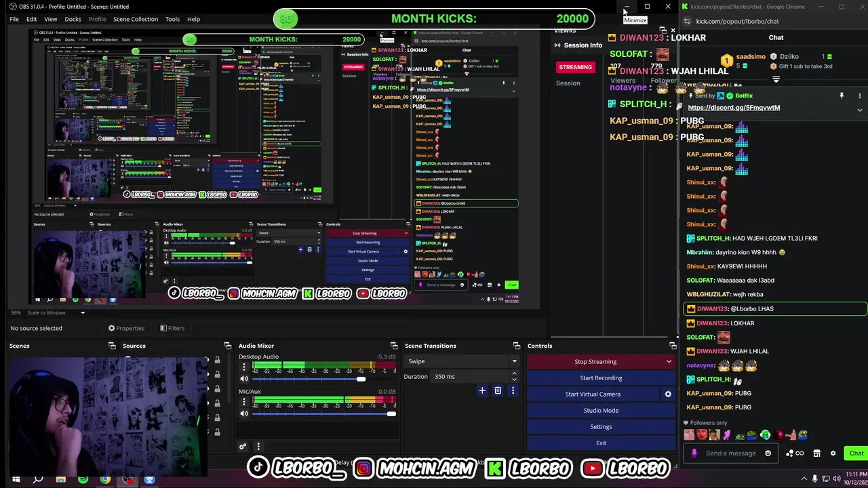Image resolution: width=868 pixels, height=488 pixels.
Task: Click Start Recording in Controls
Action: point(601,378)
